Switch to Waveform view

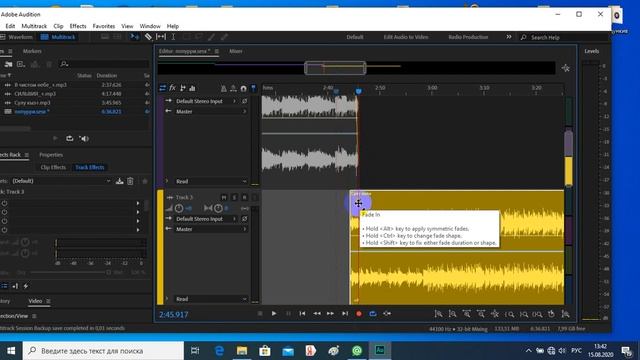[x=16, y=37]
